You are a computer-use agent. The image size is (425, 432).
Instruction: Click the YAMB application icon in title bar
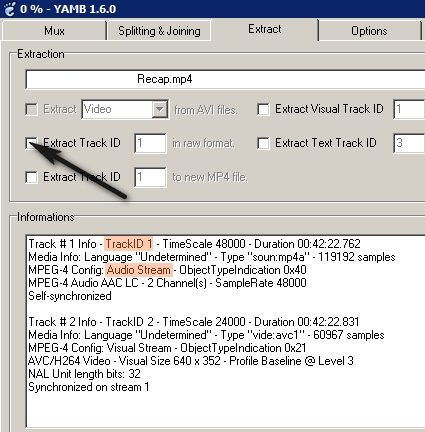click(10, 9)
